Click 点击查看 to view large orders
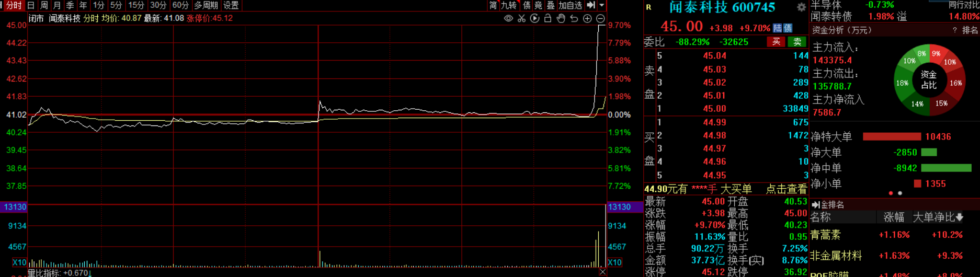Image resolution: width=980 pixels, height=277 pixels. point(786,189)
